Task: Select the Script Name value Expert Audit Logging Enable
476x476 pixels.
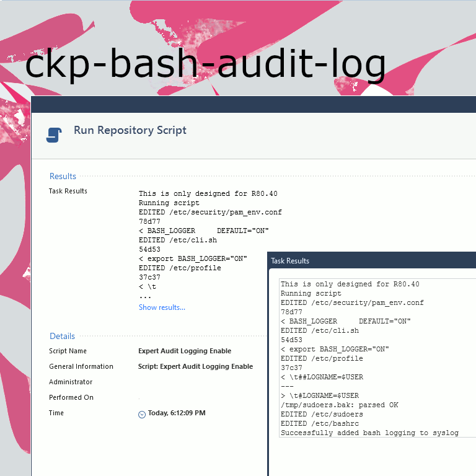Action: tap(185, 351)
